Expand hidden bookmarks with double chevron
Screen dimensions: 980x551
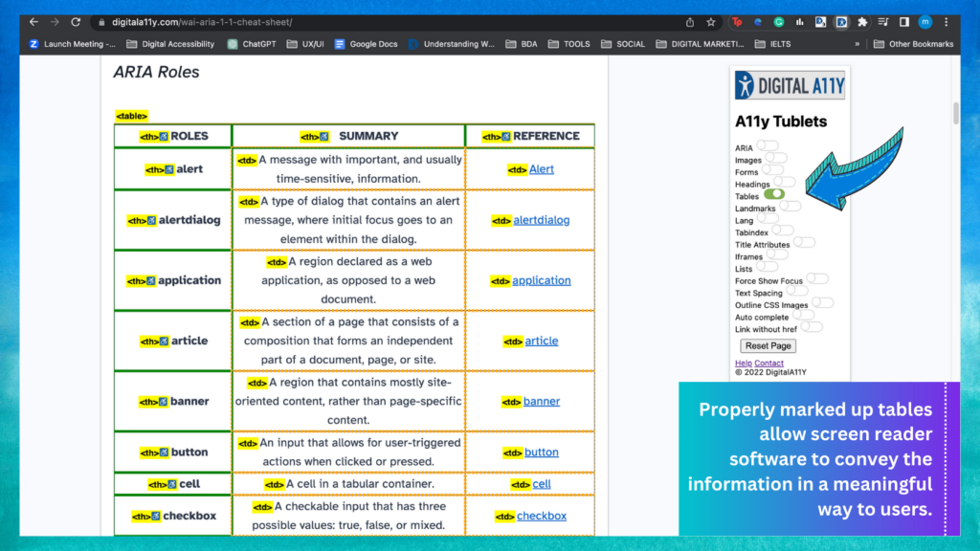pos(857,44)
